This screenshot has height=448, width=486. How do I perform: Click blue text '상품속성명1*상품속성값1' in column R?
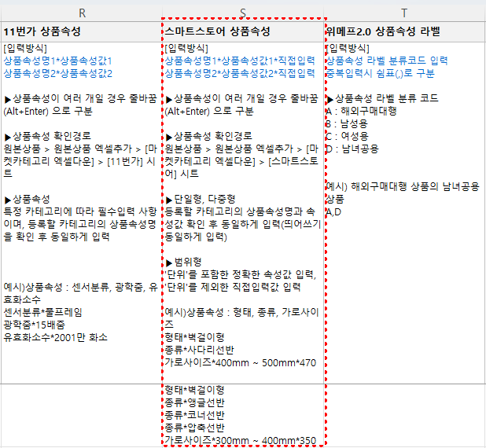coord(57,61)
